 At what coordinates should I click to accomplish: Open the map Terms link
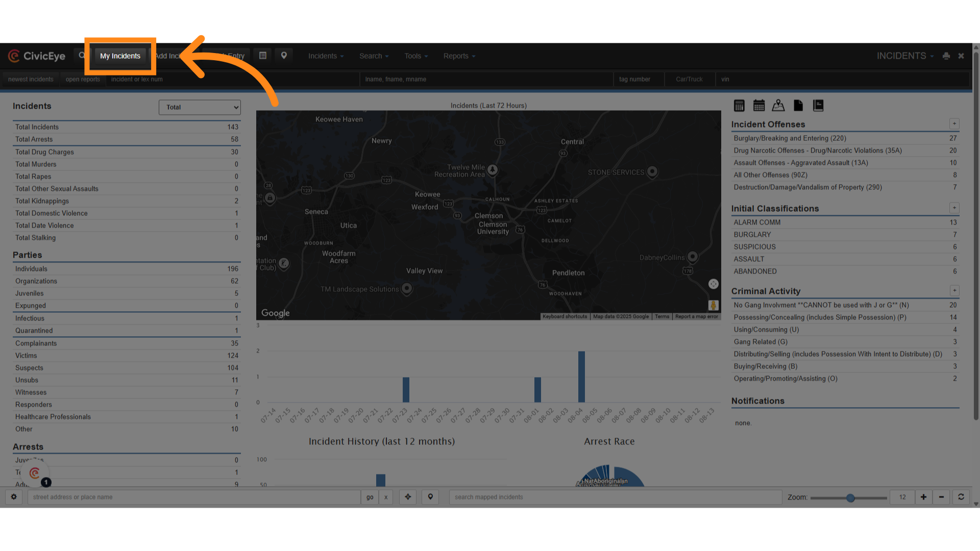pyautogui.click(x=662, y=316)
